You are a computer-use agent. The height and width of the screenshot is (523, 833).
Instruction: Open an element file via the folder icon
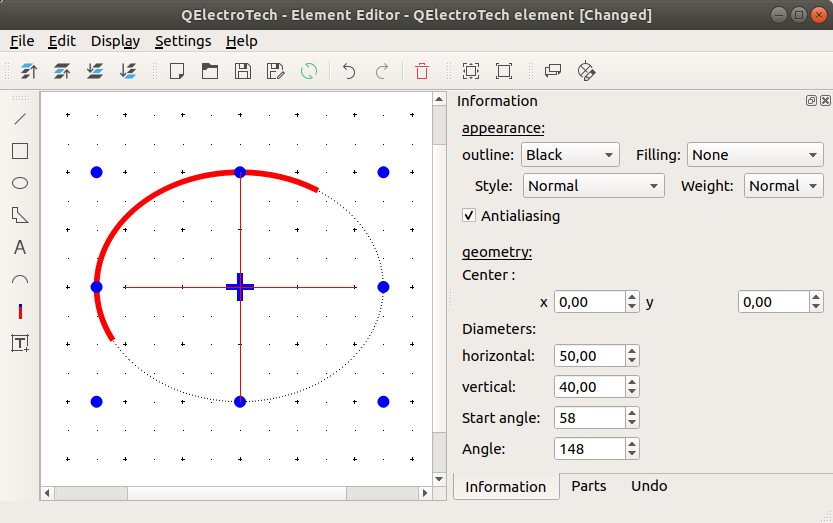coord(210,71)
